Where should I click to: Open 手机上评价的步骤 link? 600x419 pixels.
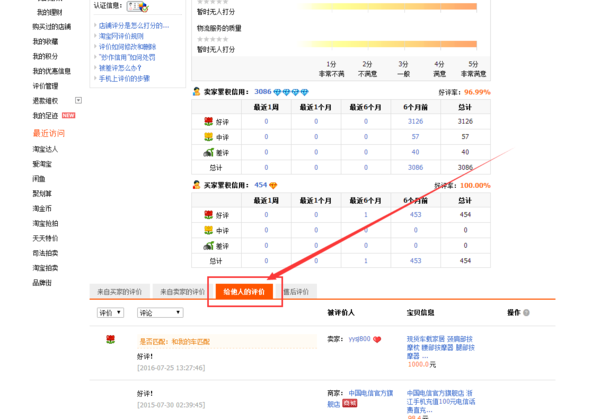pos(124,78)
